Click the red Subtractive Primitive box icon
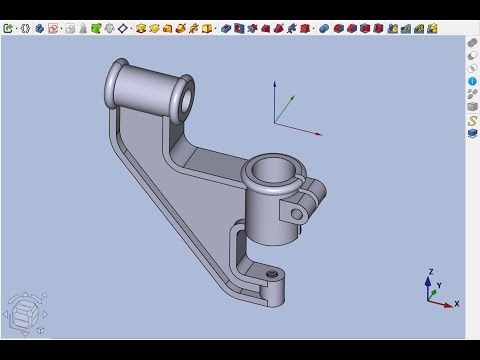The height and width of the screenshot is (360, 480). coord(305,29)
